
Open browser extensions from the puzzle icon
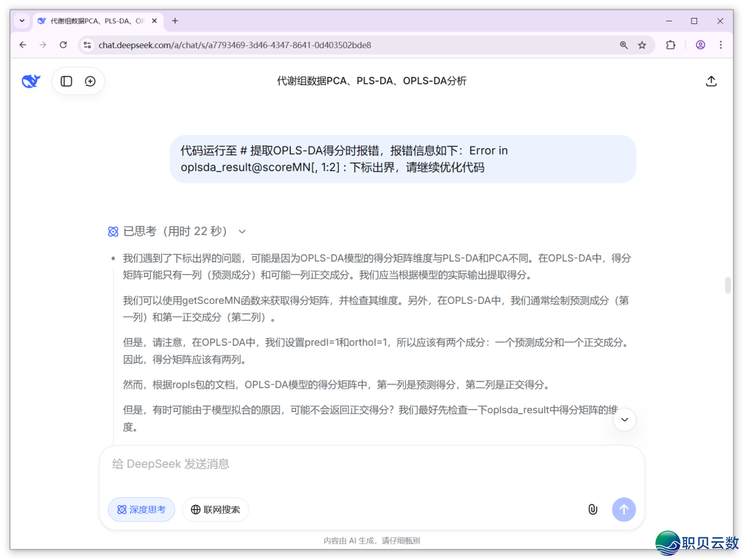point(670,44)
